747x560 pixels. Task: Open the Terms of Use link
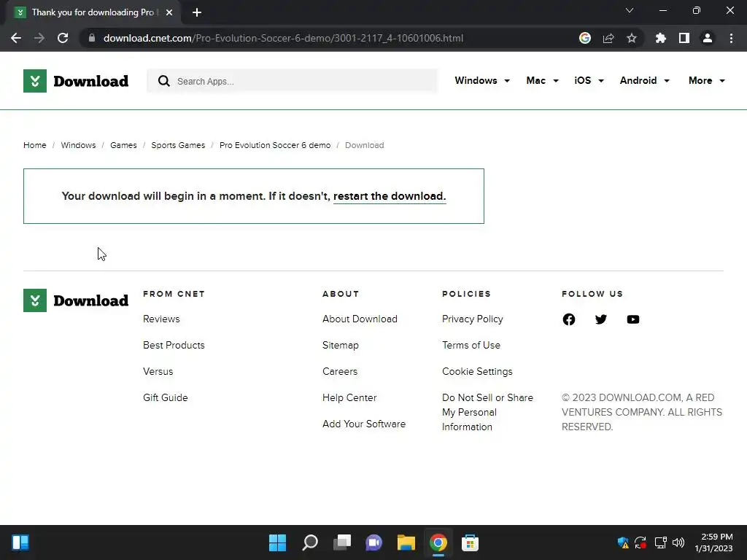click(x=471, y=345)
